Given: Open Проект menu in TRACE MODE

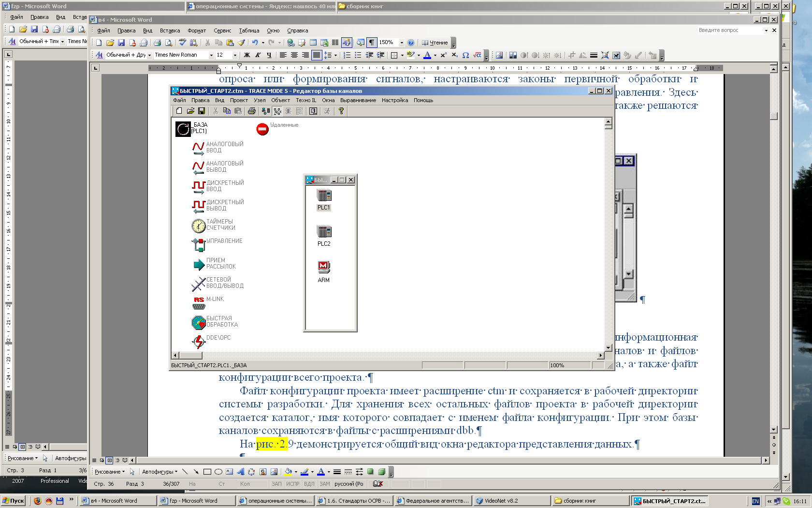Looking at the screenshot, I should coord(239,101).
